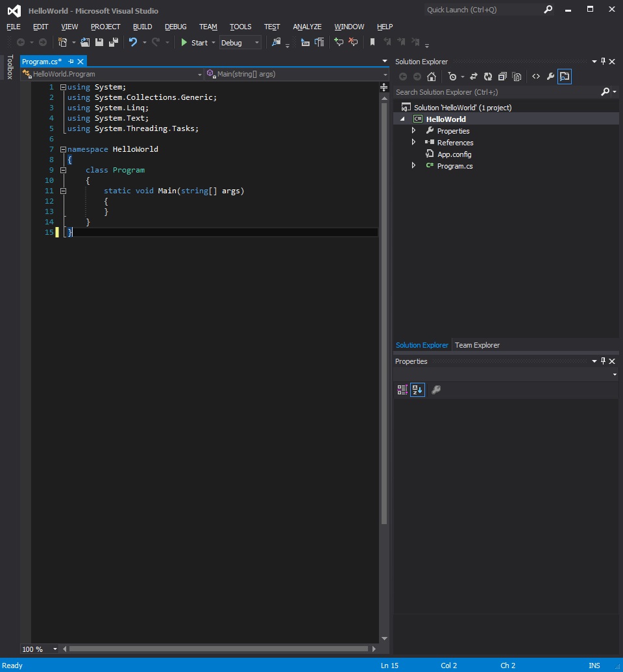Open the ANALYZE menu
Viewport: 623px width, 672px height.
pos(307,27)
